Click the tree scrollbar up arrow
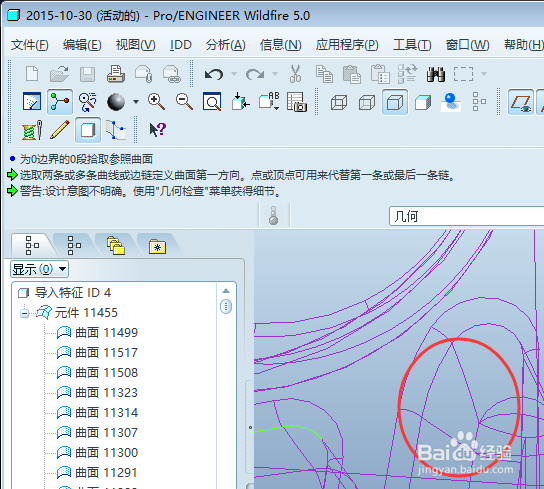This screenshot has width=544, height=489. [226, 291]
